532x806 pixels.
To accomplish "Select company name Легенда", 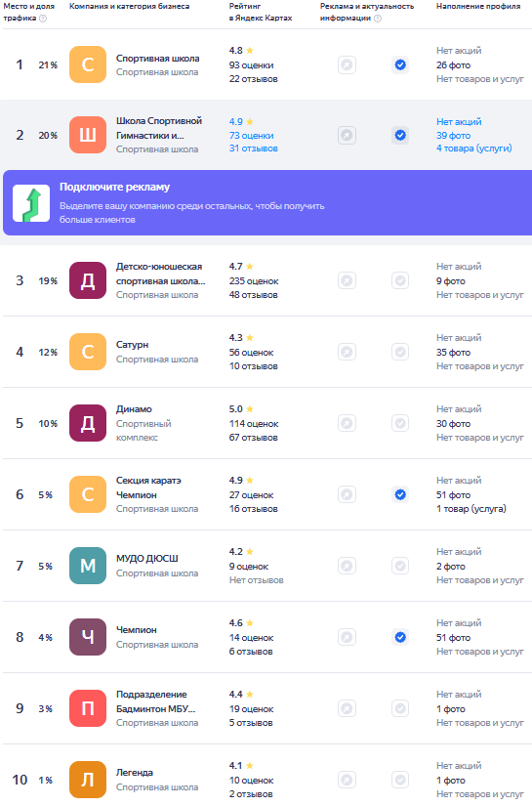I will point(135,773).
